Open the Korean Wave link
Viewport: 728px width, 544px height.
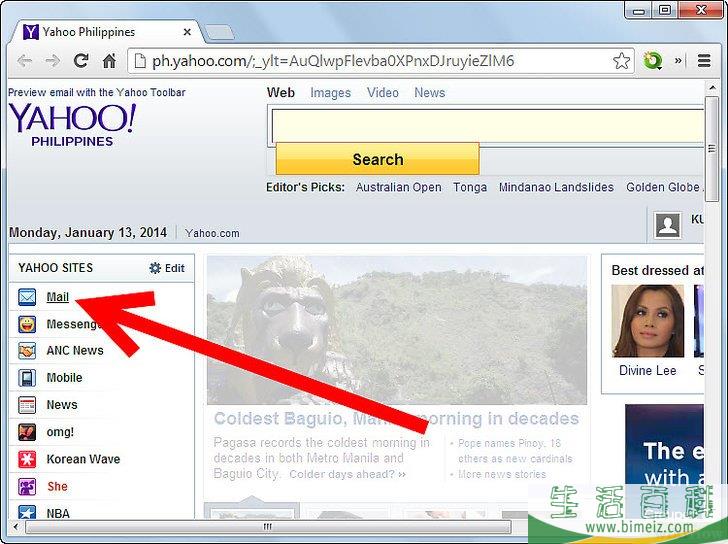(x=83, y=459)
